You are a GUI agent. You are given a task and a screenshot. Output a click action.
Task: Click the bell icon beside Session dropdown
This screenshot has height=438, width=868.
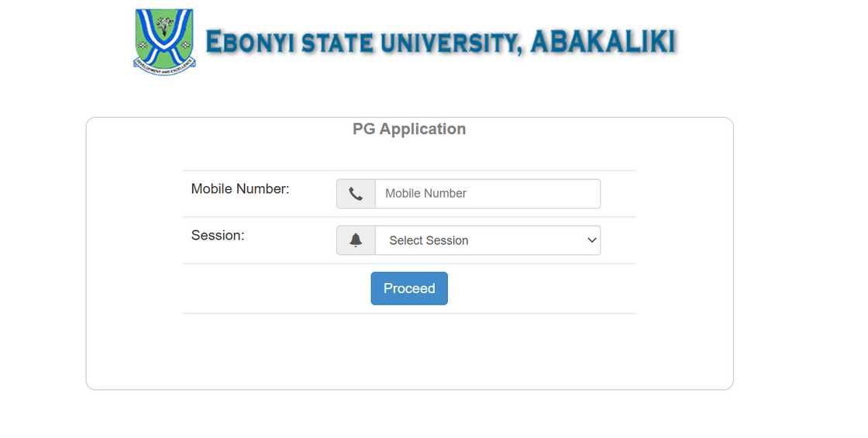coord(356,240)
